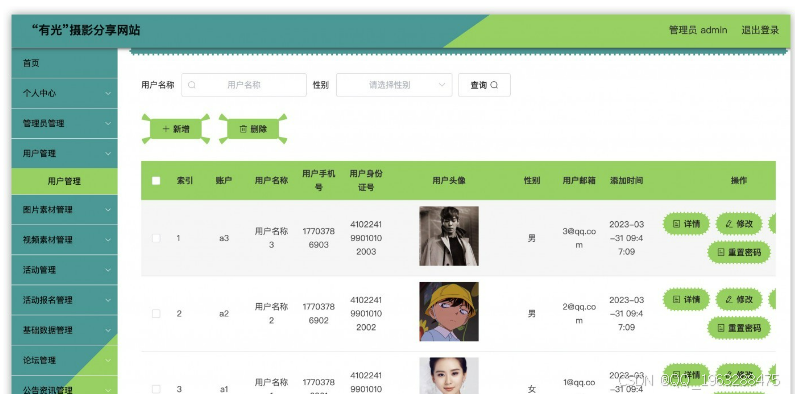This screenshot has width=795, height=394.
Task: Open 公告资讯管理 menu item
Action: tap(64, 385)
